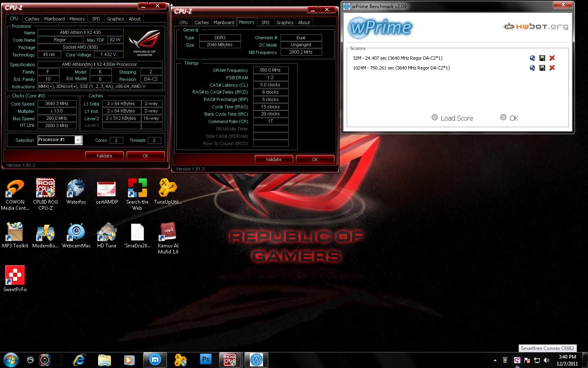Launch the SweetPcFix desktop shortcut

click(x=15, y=279)
